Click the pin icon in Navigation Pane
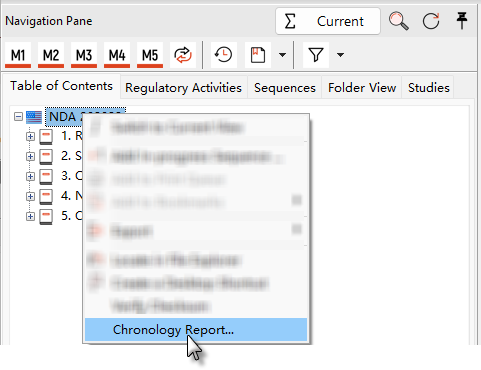481x370 pixels. click(x=462, y=21)
